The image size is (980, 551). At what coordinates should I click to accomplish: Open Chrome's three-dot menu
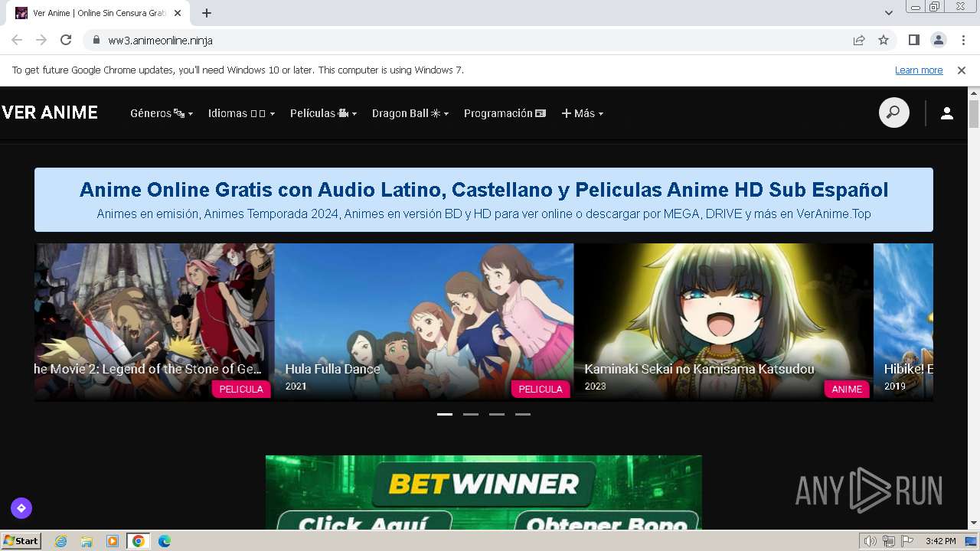click(x=963, y=40)
